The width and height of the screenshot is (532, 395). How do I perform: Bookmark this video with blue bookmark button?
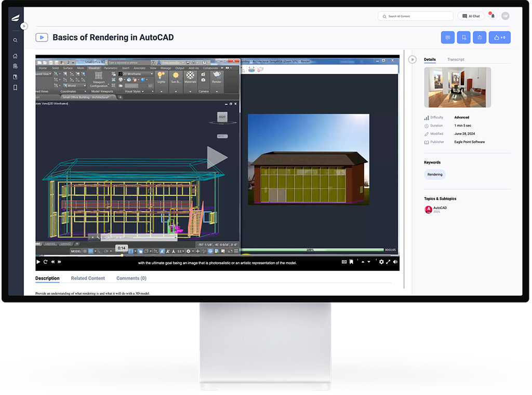463,37
